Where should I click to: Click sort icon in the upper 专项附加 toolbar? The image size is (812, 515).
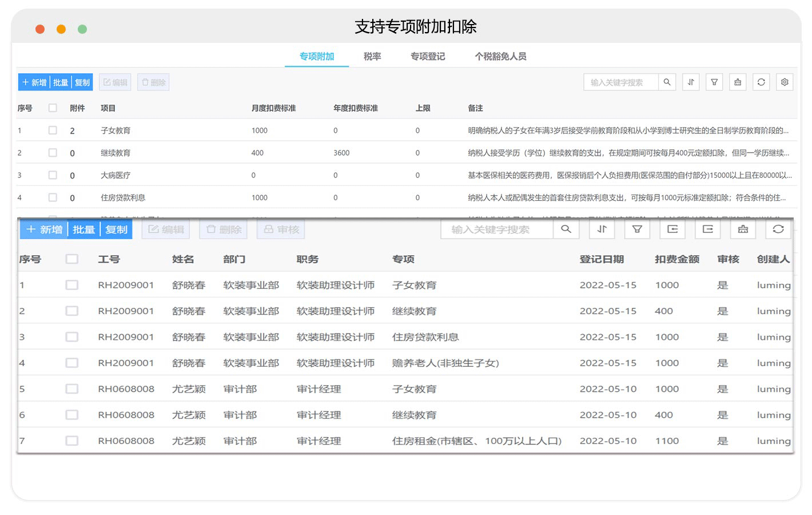tap(691, 82)
